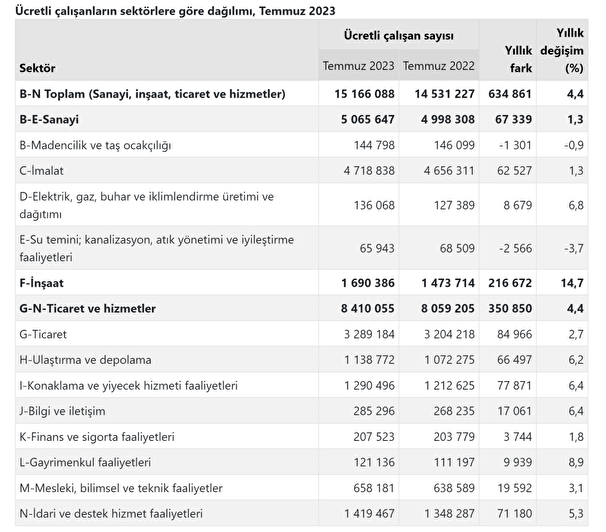Click negative difference -2 566
Viewport: 606px width, 532px height.
click(515, 248)
